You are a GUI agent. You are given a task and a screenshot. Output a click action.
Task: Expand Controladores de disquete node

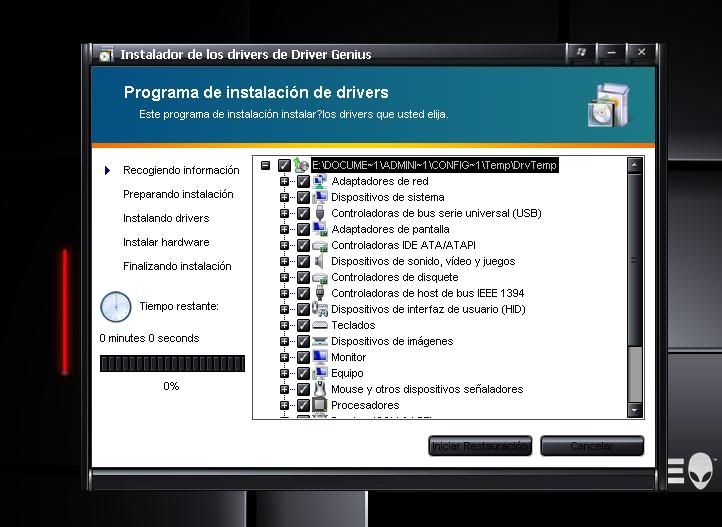284,278
